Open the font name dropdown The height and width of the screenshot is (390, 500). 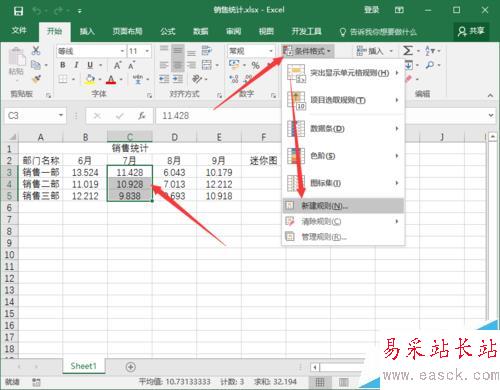[122, 51]
